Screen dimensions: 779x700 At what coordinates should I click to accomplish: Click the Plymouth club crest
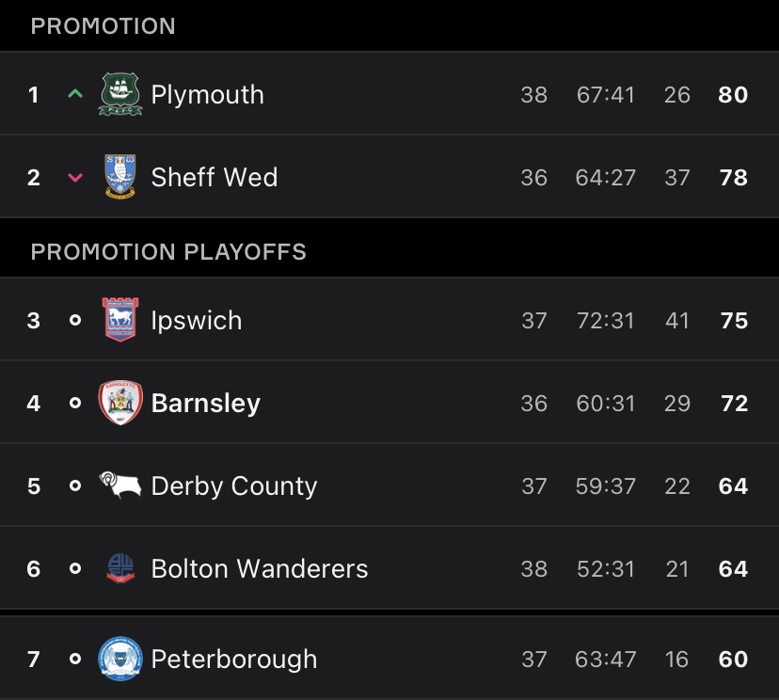coord(120,94)
